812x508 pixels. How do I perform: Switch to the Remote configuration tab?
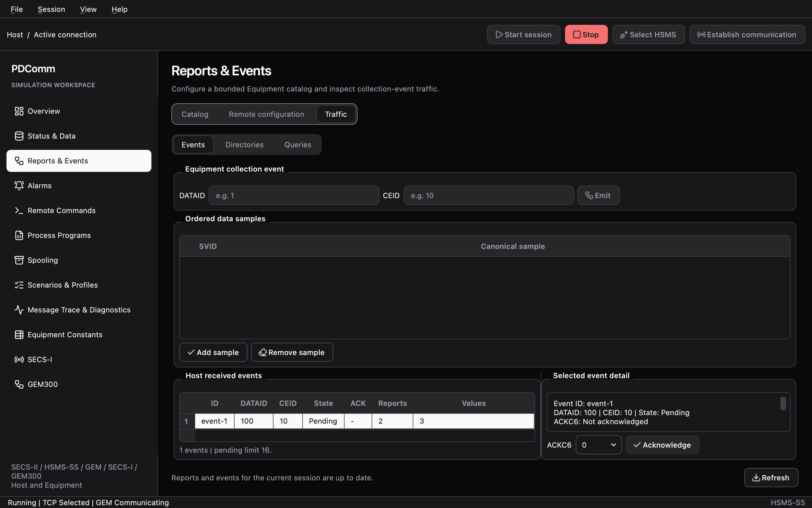point(266,114)
